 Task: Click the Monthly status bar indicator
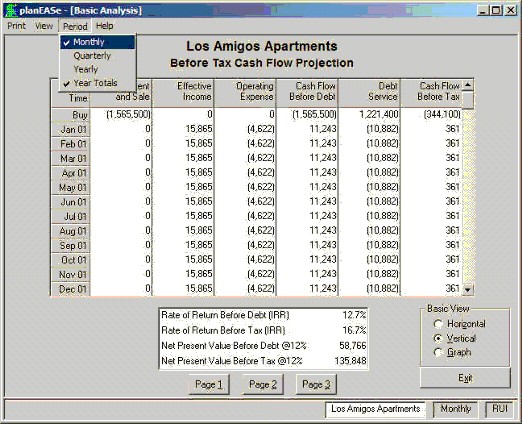(x=455, y=409)
